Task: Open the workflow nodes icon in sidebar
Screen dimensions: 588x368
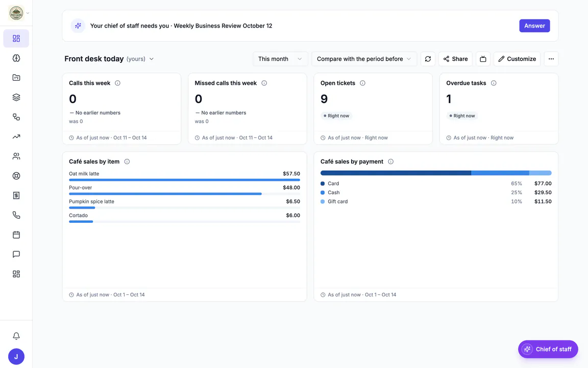Action: (x=16, y=117)
